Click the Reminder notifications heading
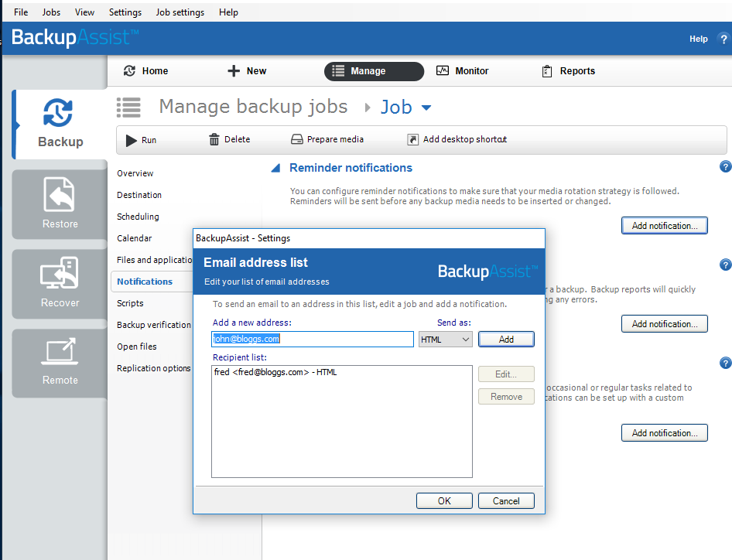The image size is (732, 560). (x=351, y=168)
